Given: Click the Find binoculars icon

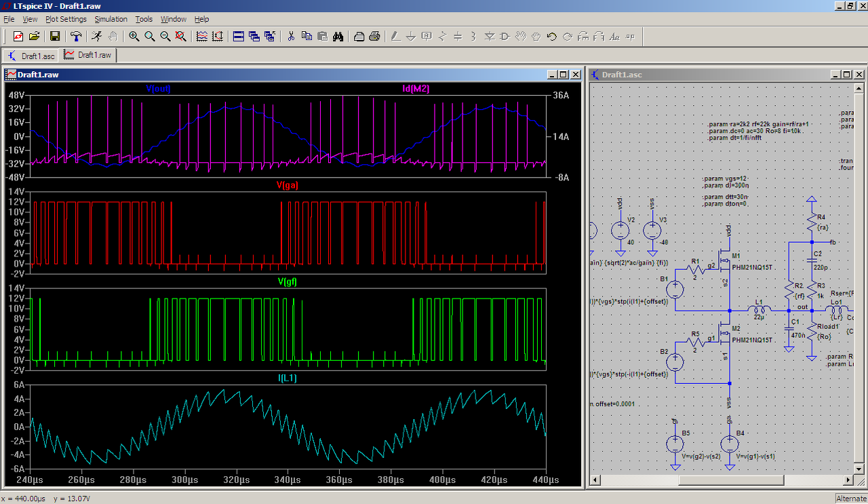Looking at the screenshot, I should click(338, 36).
